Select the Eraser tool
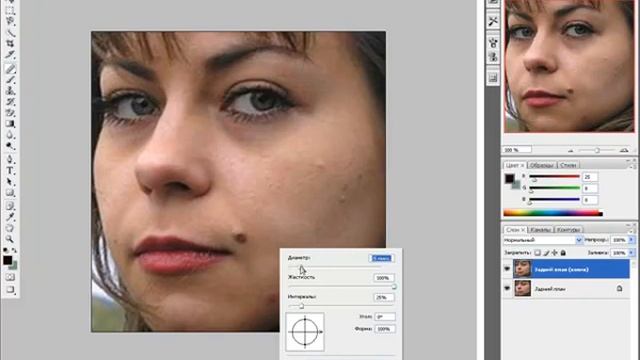This screenshot has height=360, width=640. pyautogui.click(x=10, y=113)
